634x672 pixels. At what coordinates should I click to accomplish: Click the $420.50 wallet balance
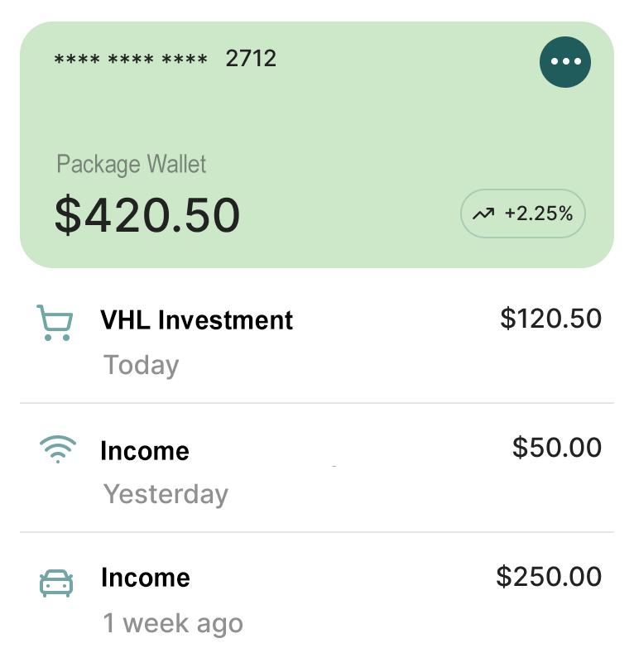(147, 214)
